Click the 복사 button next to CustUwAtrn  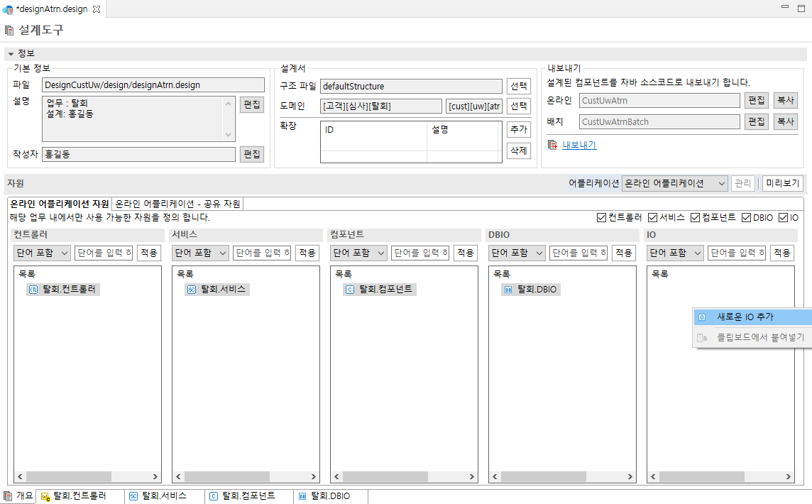pos(786,100)
